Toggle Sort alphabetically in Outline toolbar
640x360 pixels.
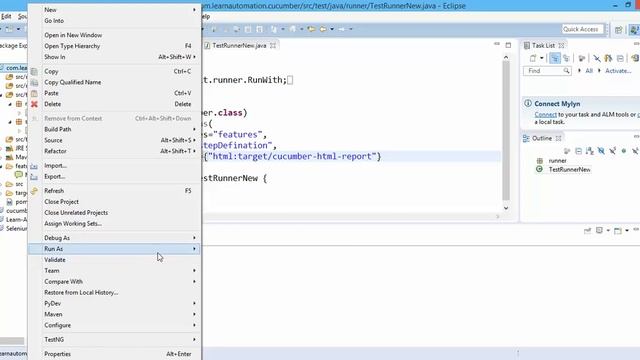click(x=590, y=151)
